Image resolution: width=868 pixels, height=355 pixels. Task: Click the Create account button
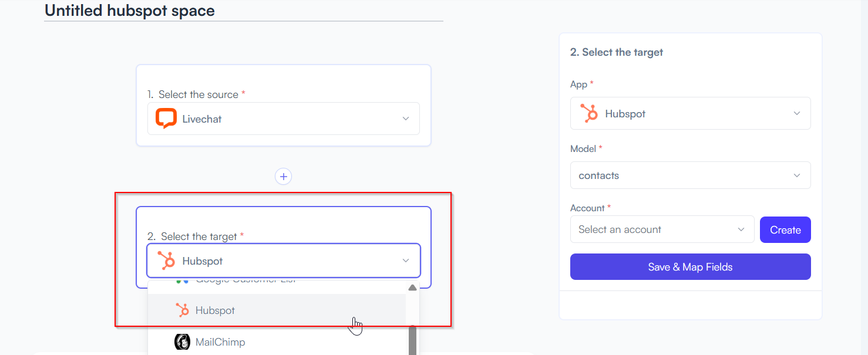tap(785, 230)
